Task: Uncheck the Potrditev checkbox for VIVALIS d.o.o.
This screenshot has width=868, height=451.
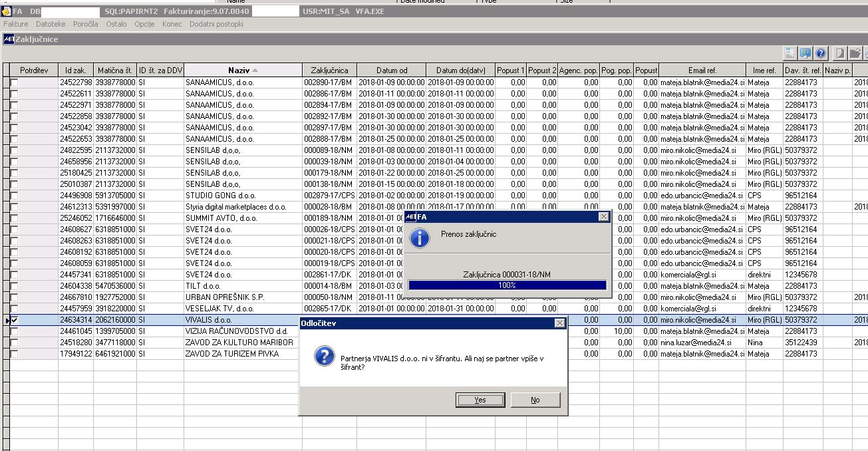Action: [14, 320]
